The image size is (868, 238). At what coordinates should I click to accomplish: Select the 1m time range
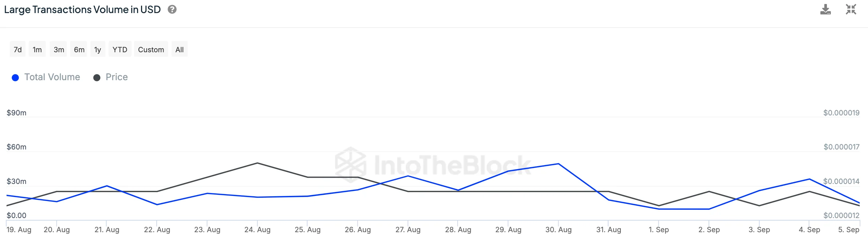pos(37,50)
